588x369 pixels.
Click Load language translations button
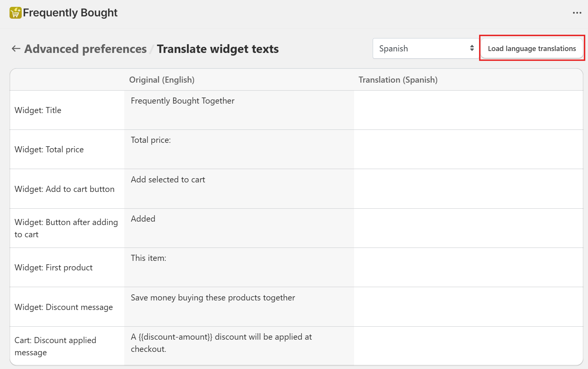click(x=532, y=48)
